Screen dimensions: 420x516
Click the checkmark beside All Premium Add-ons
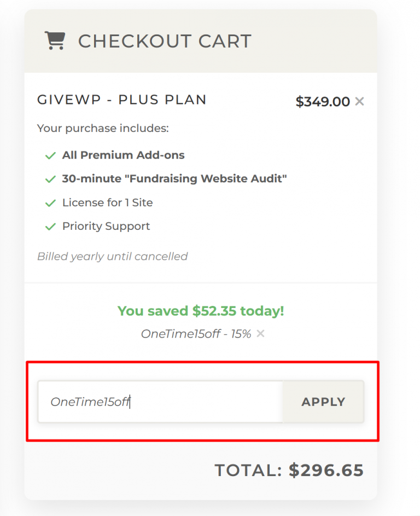pos(50,155)
